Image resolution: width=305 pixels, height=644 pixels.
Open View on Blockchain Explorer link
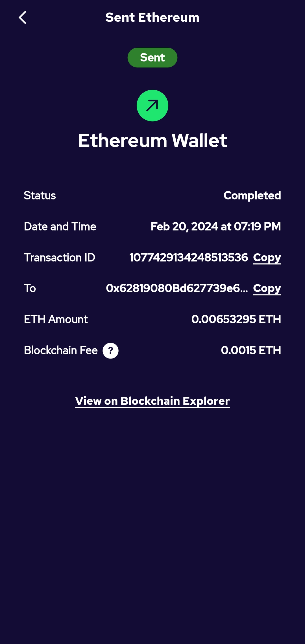click(x=152, y=401)
